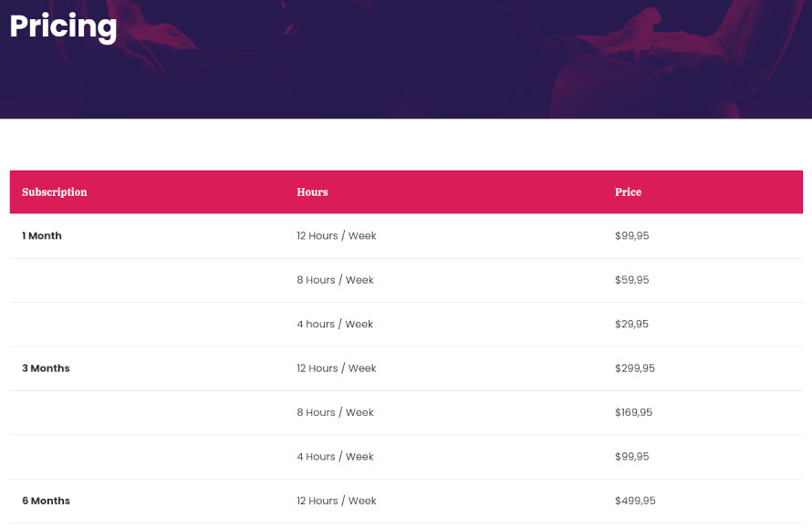The width and height of the screenshot is (812, 528).
Task: Select the 4 hours / Week cell priced $29,95
Action: 335,324
